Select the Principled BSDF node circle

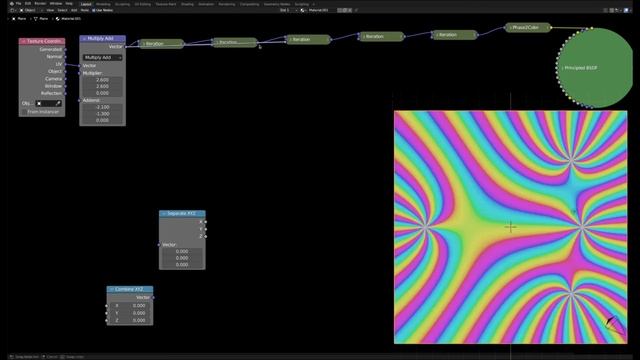point(595,68)
